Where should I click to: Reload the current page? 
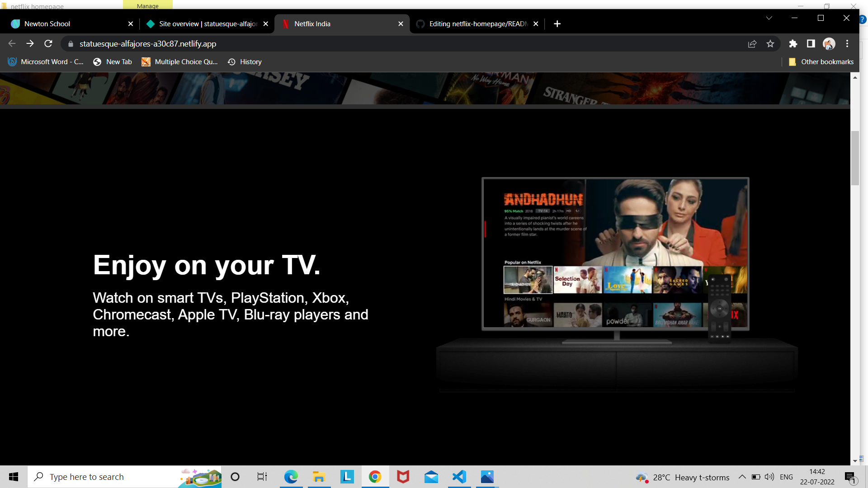point(48,44)
